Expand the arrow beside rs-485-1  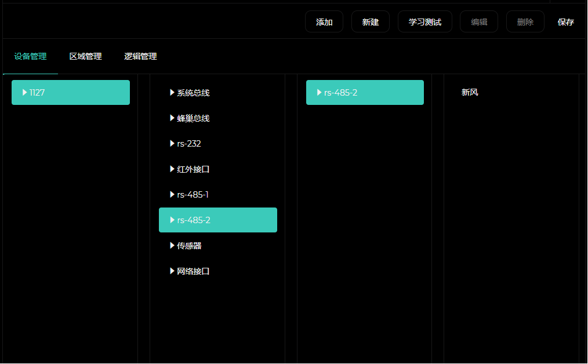tap(172, 194)
